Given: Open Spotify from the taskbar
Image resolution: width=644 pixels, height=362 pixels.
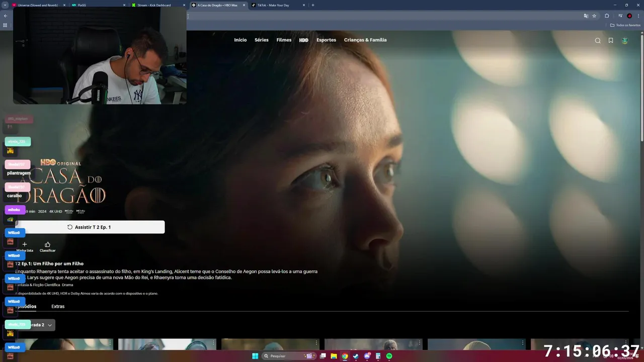Looking at the screenshot, I should (x=389, y=356).
